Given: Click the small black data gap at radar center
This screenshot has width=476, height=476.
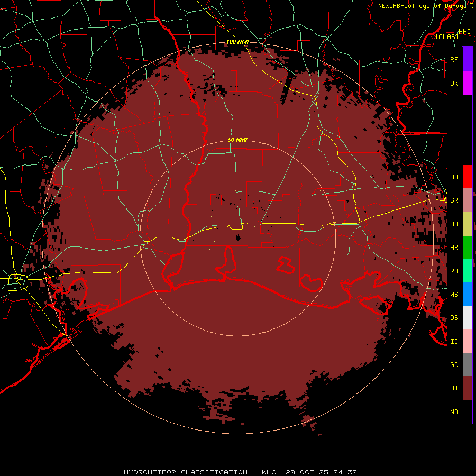Looking at the screenshot, I should pyautogui.click(x=237, y=237).
